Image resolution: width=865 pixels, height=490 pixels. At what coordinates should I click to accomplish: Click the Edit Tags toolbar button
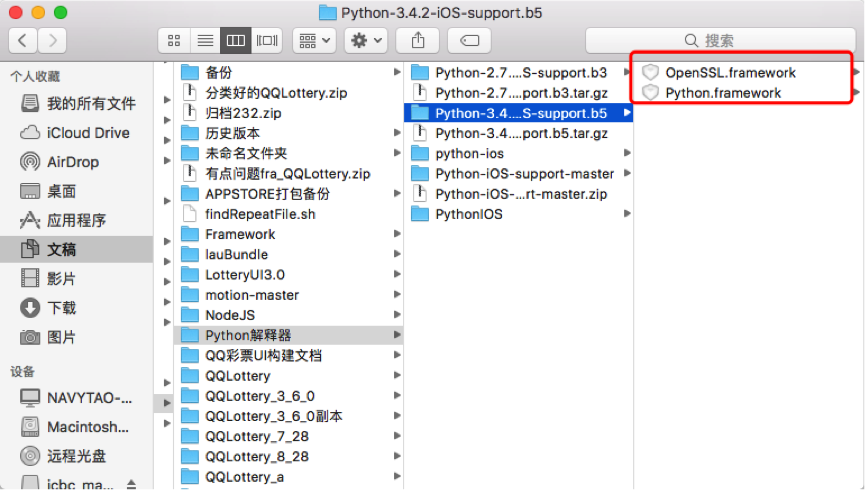tap(469, 40)
